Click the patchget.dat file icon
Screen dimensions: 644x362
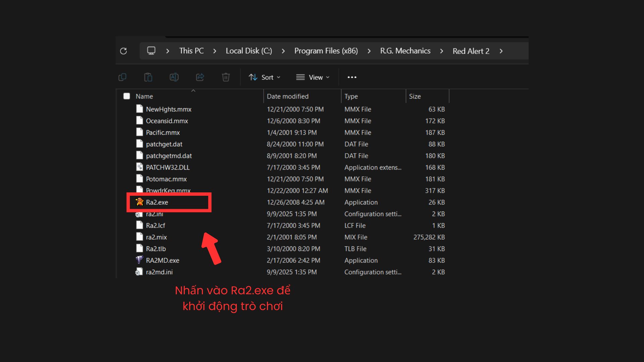pyautogui.click(x=140, y=144)
